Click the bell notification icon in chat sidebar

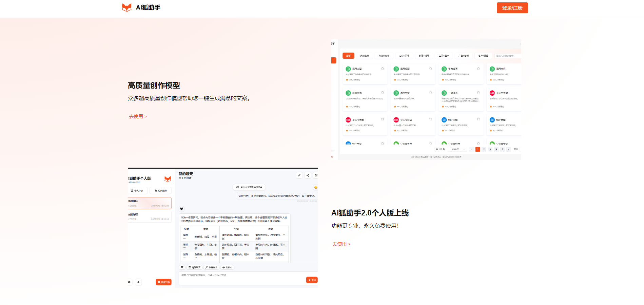coord(138,282)
